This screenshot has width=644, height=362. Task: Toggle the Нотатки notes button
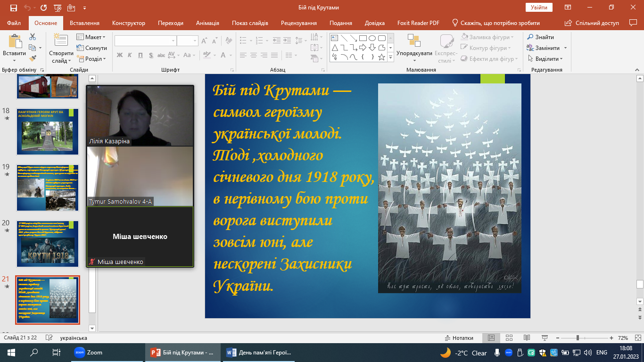point(459,338)
